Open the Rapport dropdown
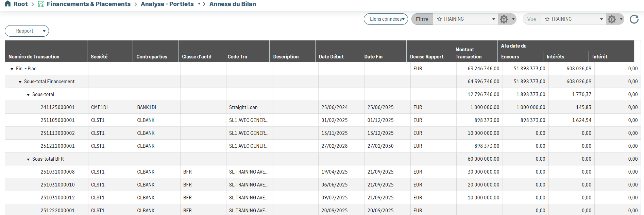The width and height of the screenshot is (644, 215). [x=27, y=31]
